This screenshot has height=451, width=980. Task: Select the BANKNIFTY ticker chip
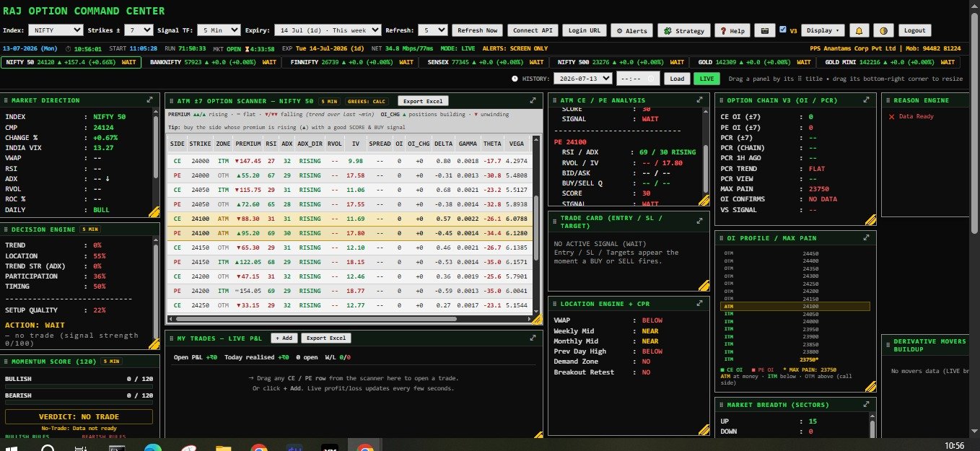213,62
